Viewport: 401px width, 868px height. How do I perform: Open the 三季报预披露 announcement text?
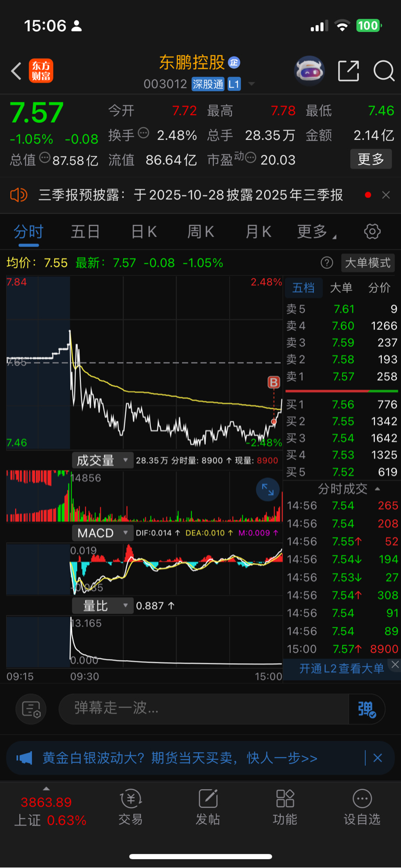[191, 195]
